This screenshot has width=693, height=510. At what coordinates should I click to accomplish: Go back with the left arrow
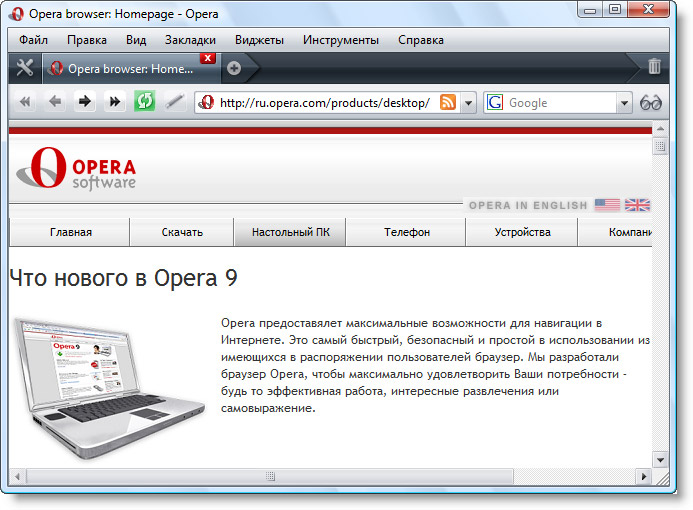click(x=55, y=102)
